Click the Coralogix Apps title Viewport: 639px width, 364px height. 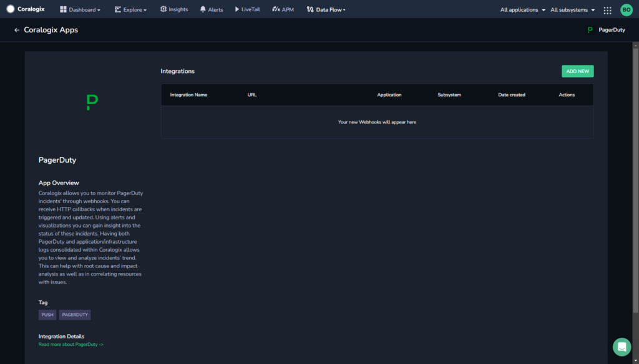51,30
